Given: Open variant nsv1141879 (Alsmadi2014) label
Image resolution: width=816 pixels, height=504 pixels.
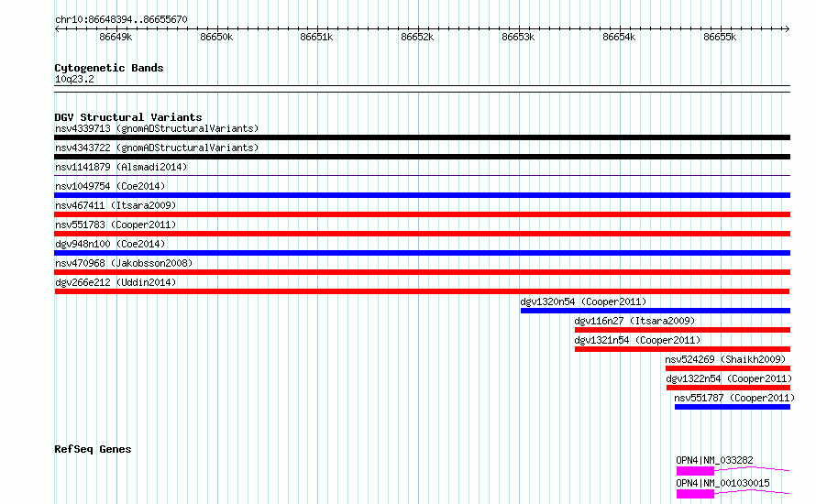Looking at the screenshot, I should point(121,167).
